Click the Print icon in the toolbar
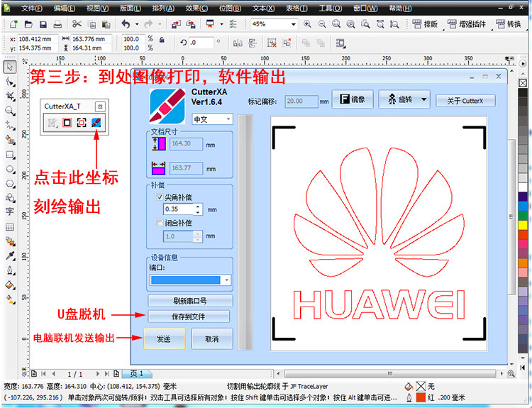Viewport: 532px width, 408px height. coord(57,24)
